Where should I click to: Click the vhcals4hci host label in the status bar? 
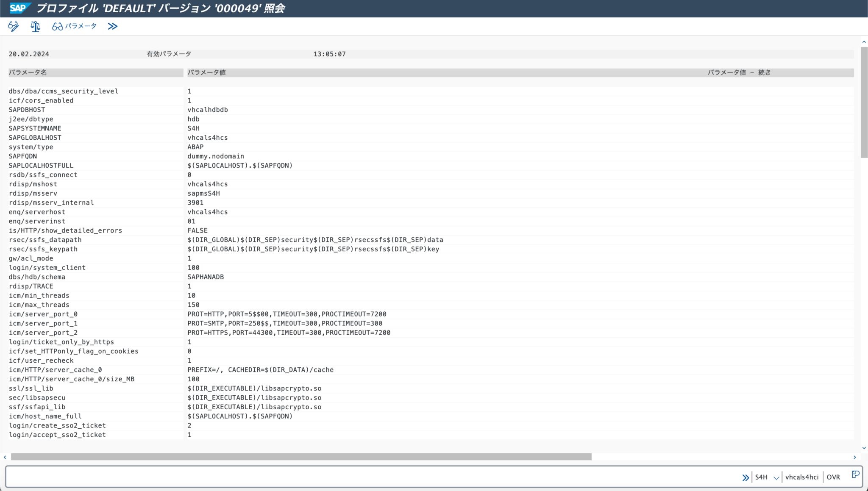pyautogui.click(x=802, y=477)
